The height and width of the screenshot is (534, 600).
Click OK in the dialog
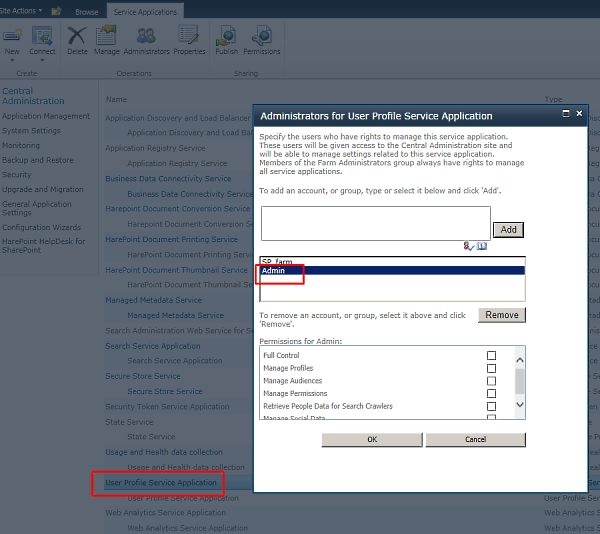(372, 440)
